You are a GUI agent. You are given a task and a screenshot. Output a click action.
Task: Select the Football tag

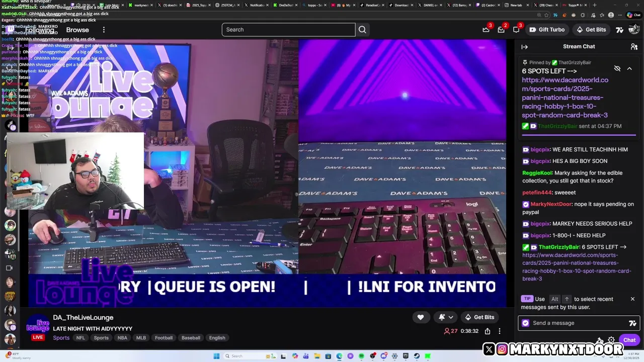pyautogui.click(x=164, y=338)
